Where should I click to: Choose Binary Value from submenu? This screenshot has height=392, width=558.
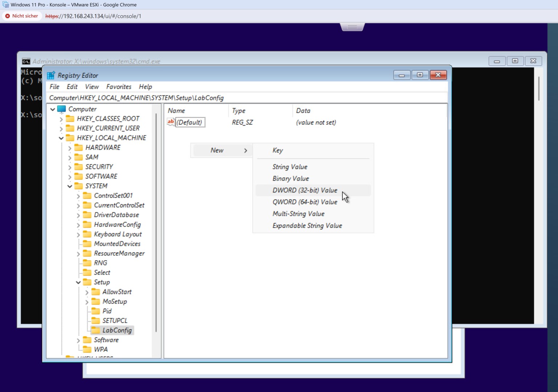tap(313, 179)
